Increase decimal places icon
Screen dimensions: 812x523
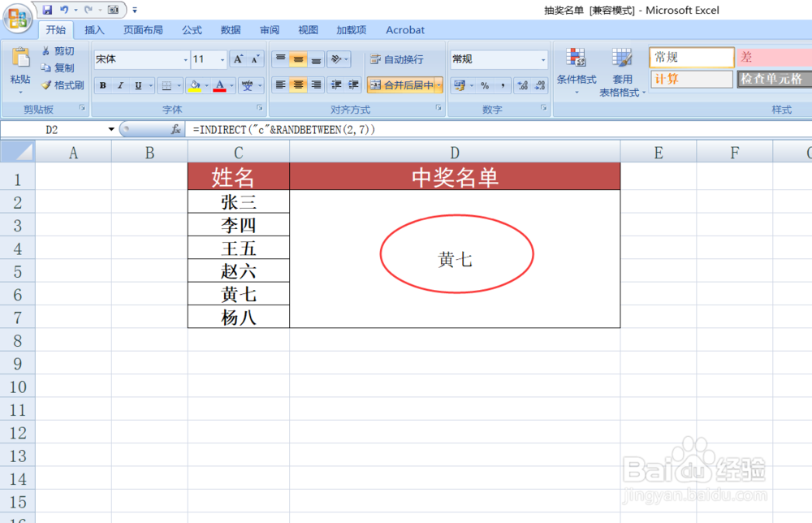[524, 84]
